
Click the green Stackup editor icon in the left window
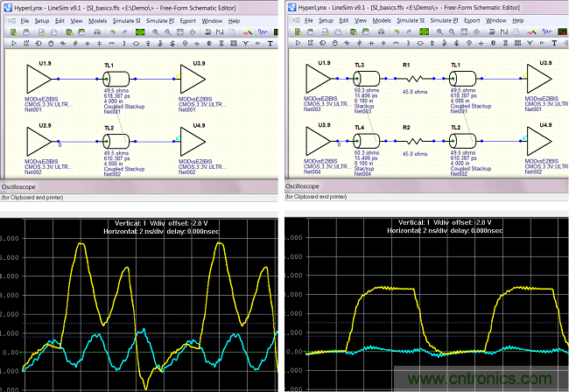140,31
